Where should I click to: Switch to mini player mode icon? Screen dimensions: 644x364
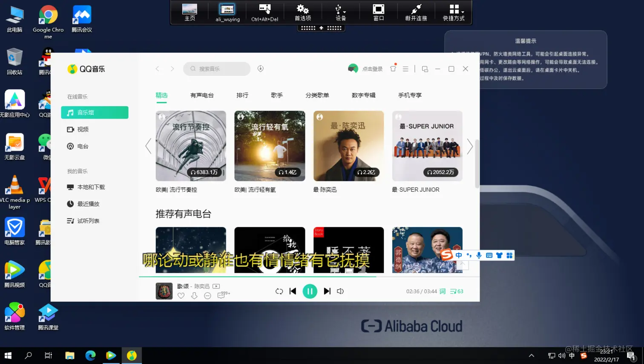(425, 69)
